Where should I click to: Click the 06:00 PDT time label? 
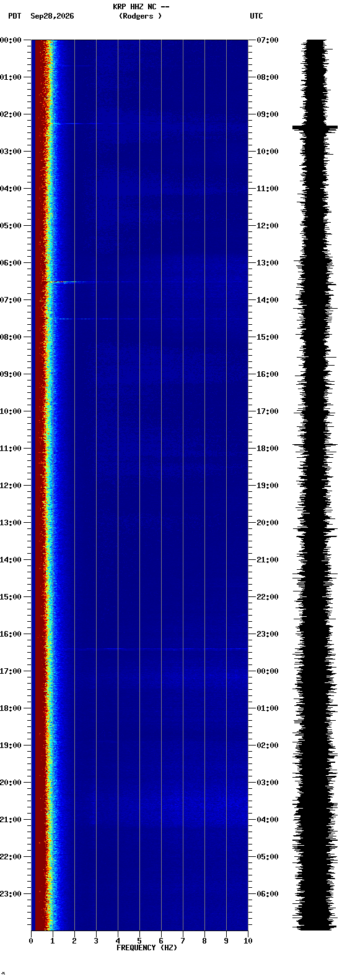point(11,263)
